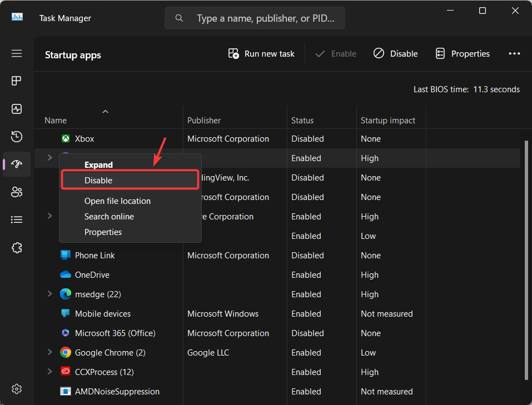Select Open file location menu entry
Image resolution: width=532 pixels, height=405 pixels.
coord(117,201)
